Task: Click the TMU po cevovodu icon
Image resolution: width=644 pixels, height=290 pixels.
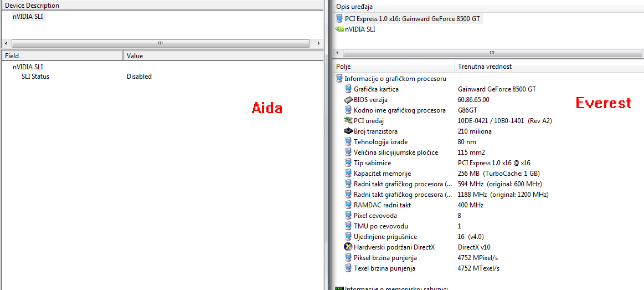Action: 348,226
